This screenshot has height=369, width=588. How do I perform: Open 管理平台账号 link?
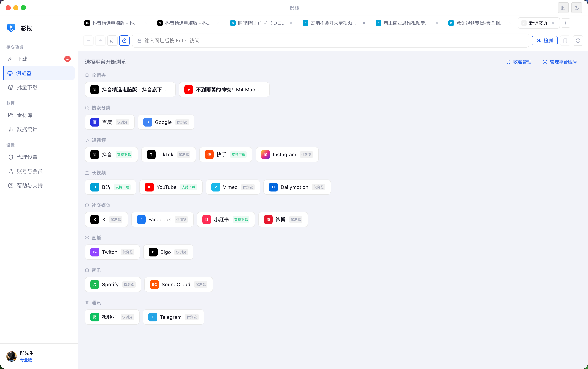[x=560, y=62]
